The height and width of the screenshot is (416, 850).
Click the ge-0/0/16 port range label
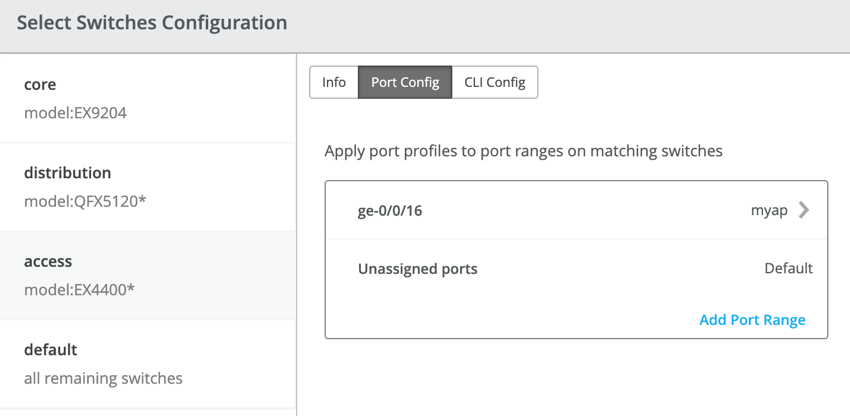click(x=390, y=211)
